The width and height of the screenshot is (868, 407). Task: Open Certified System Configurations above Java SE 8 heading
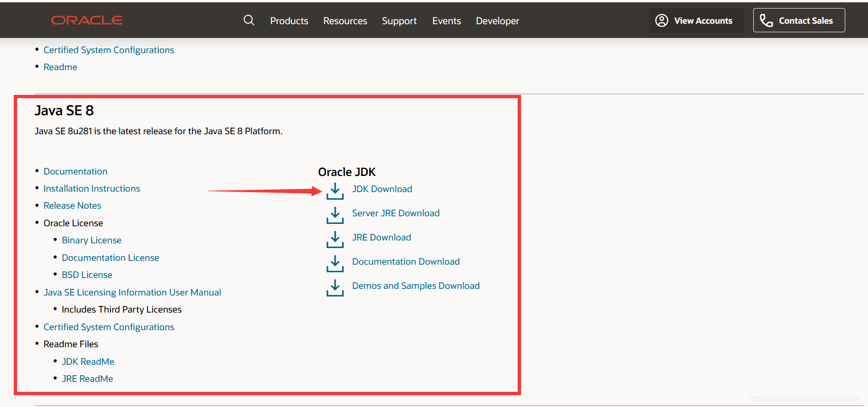click(x=109, y=50)
